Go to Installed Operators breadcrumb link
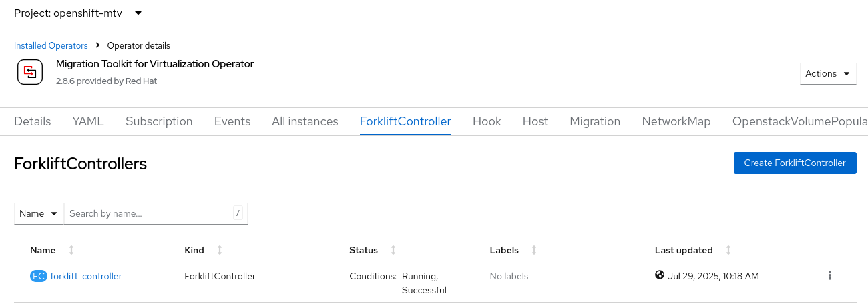This screenshot has width=868, height=304. [51, 45]
